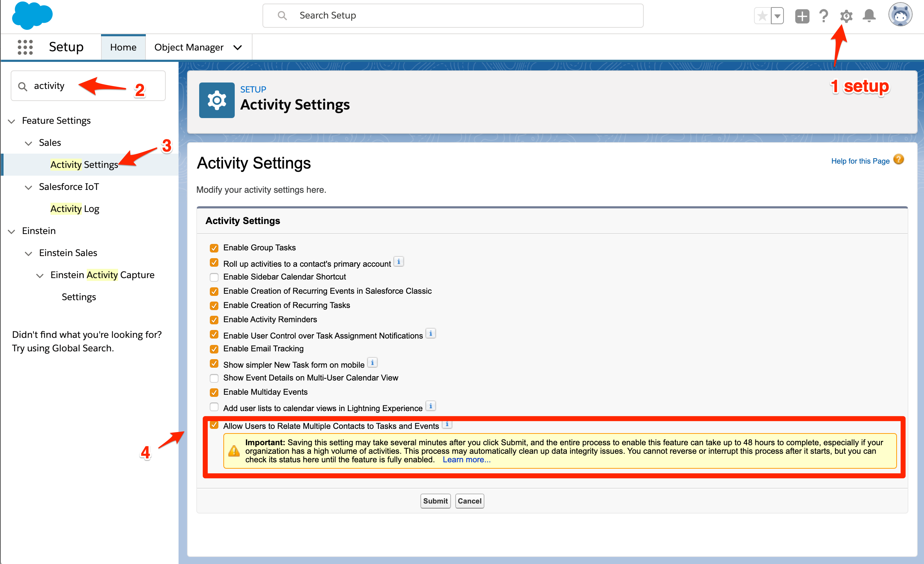
Task: Collapse the Feature Settings section
Action: (x=12, y=121)
